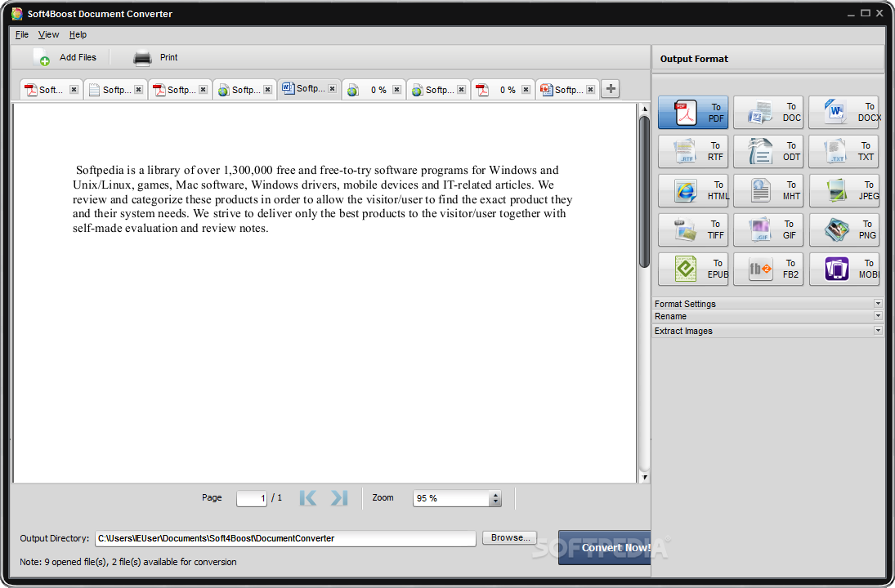Choose the To ODT format button

pos(768,151)
